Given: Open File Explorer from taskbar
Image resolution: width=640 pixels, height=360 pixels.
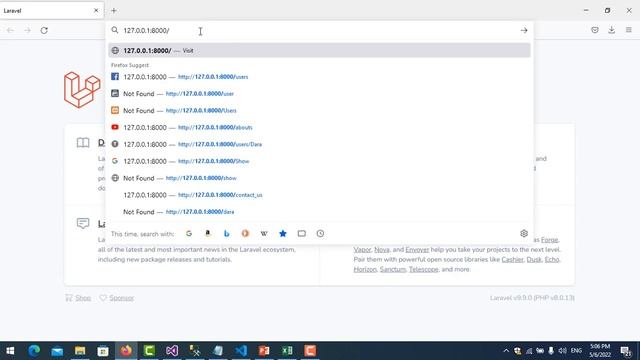Looking at the screenshot, I should [x=80, y=351].
